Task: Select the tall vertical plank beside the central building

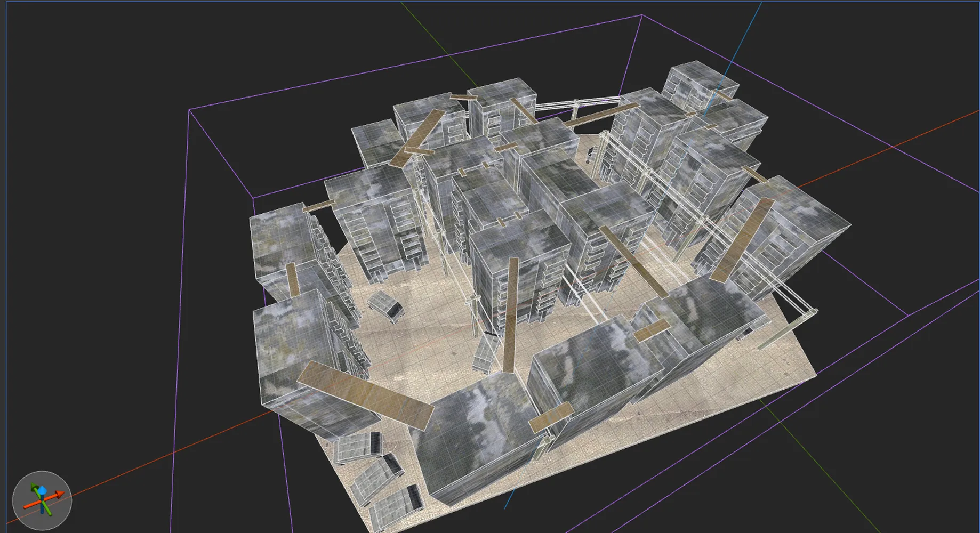Action: (511, 315)
